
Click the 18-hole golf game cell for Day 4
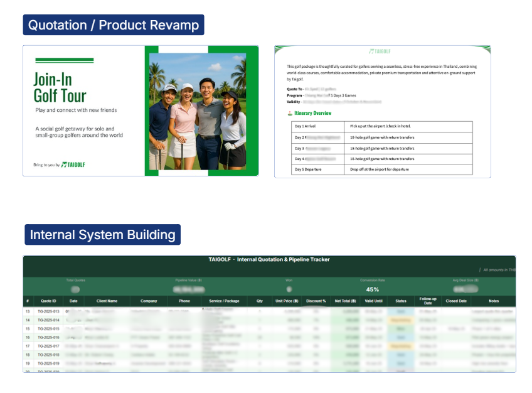tap(408, 159)
